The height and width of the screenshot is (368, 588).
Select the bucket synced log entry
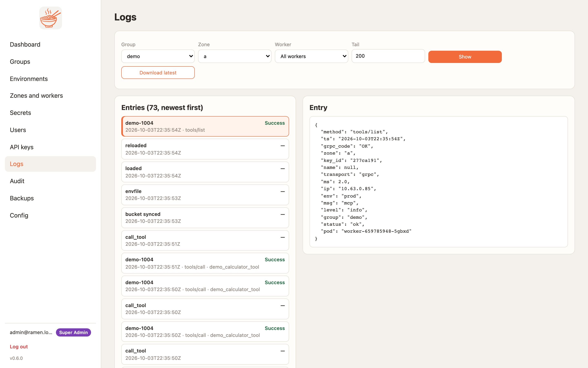[205, 218]
